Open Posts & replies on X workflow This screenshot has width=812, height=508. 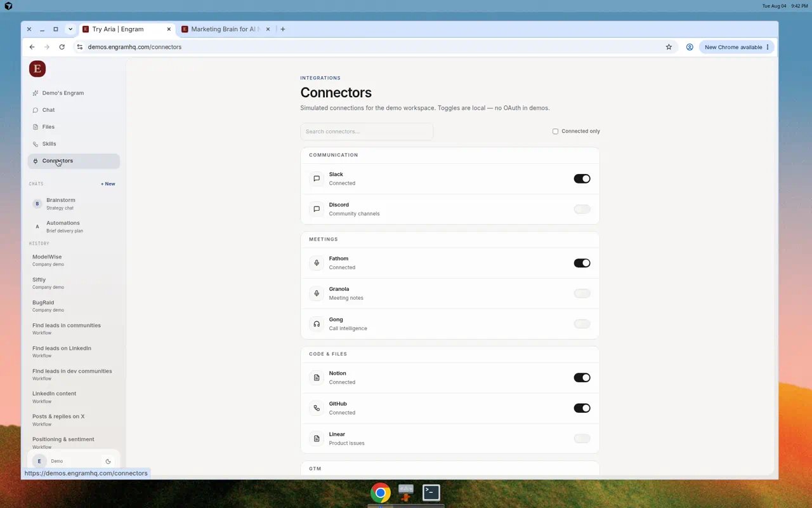coord(74,420)
